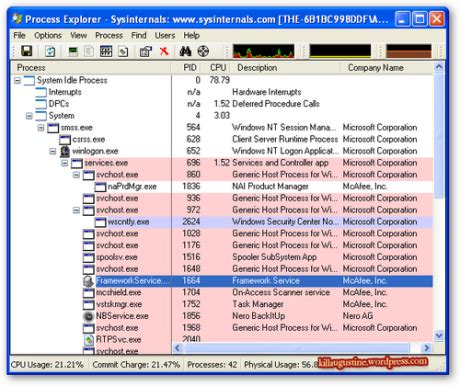Image resolution: width=460 pixels, height=386 pixels.
Task: Collapse svchost.exe node with PID 860
Action: [76, 175]
